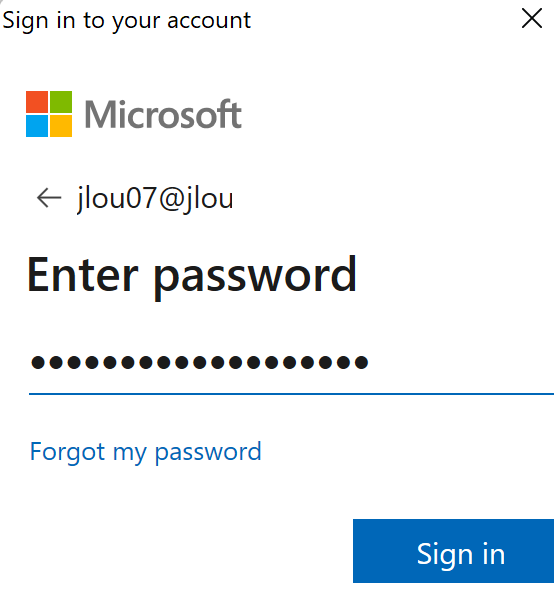Click the blue square in Microsoft logo

click(x=37, y=126)
